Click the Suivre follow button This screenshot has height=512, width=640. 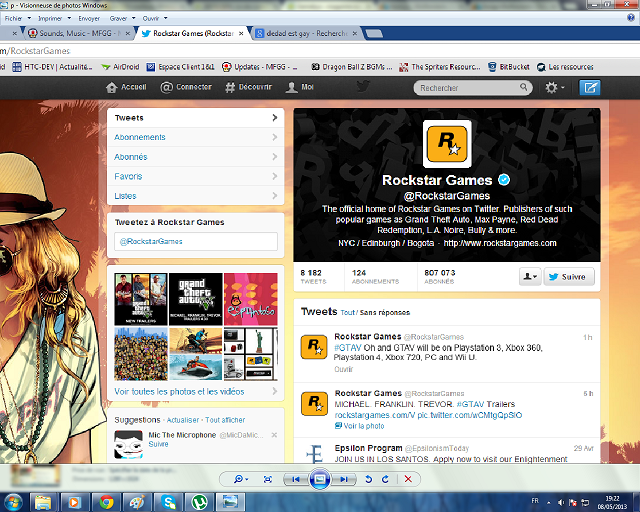tap(569, 277)
